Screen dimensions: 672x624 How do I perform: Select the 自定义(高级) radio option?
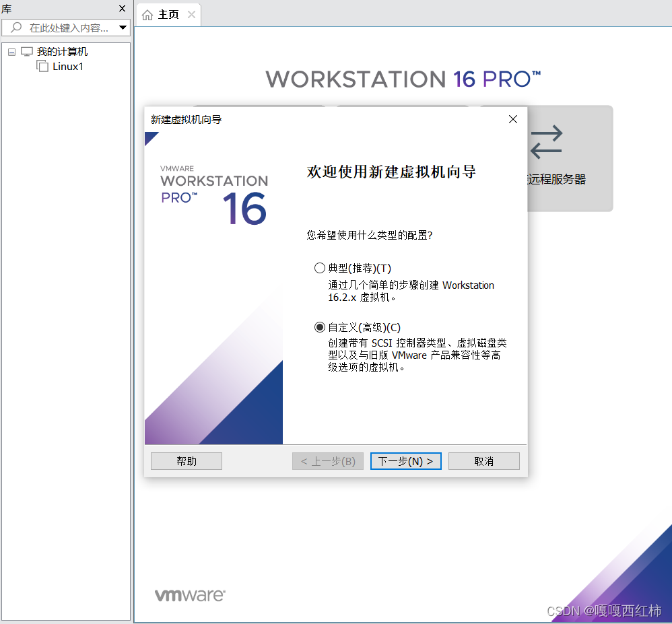(320, 327)
